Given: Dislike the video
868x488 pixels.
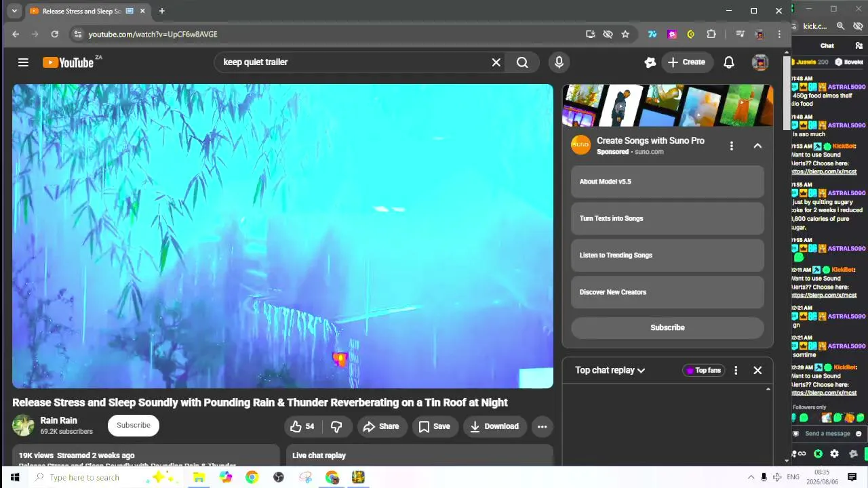Looking at the screenshot, I should (336, 426).
